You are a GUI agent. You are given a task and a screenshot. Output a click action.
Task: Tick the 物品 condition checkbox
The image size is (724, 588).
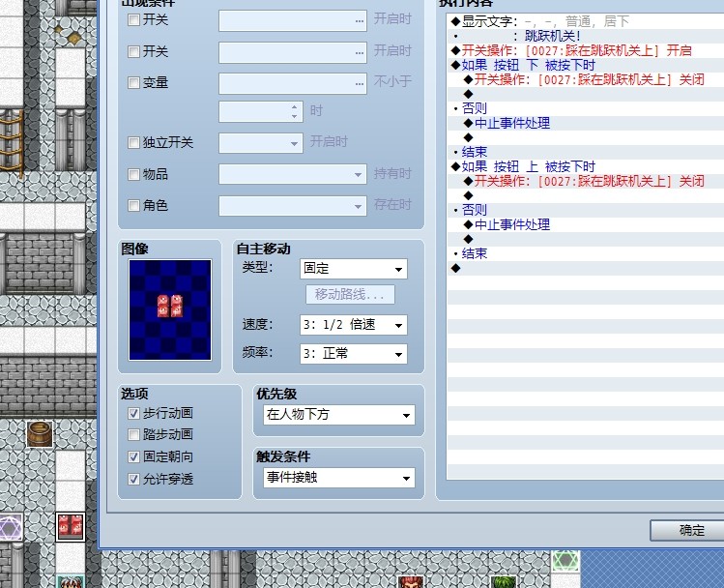coord(133,174)
